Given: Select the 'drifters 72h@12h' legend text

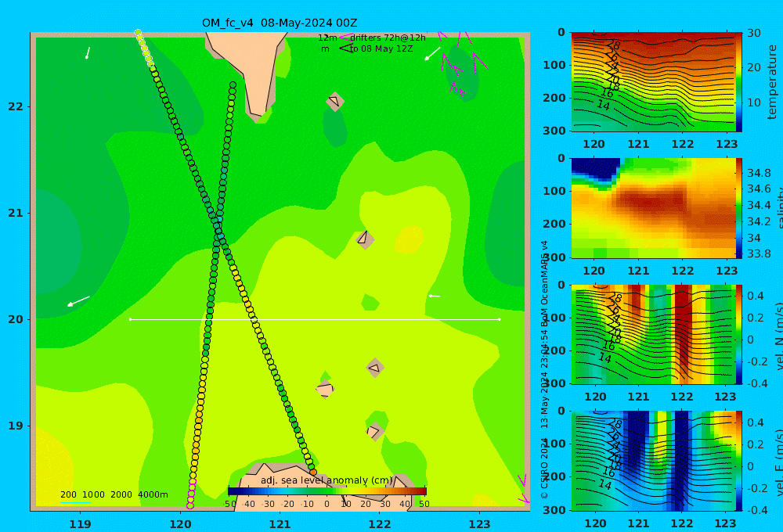Looking at the screenshot, I should click(x=388, y=38).
